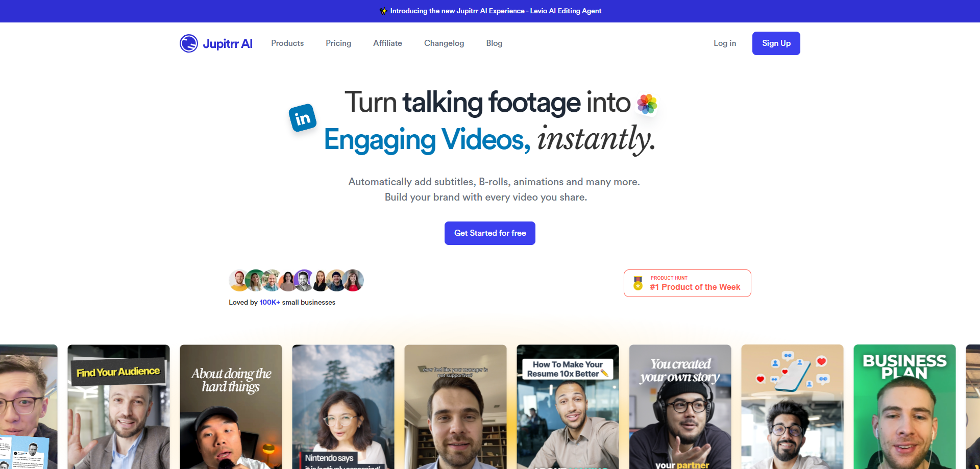980x469 pixels.
Task: Click the sparkle icon in announcement banner
Action: point(383,11)
